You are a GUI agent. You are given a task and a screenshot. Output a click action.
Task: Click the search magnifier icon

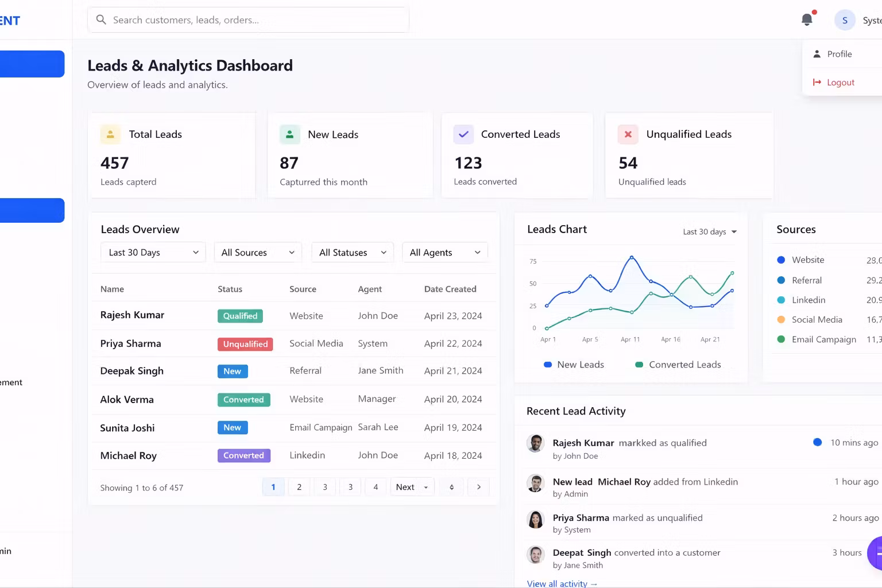click(x=101, y=20)
